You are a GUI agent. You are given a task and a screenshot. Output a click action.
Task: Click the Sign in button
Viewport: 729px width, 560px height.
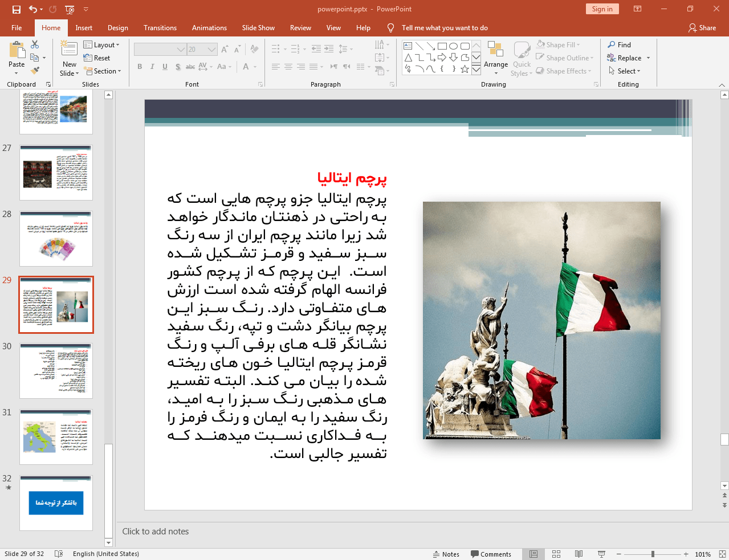(x=602, y=9)
